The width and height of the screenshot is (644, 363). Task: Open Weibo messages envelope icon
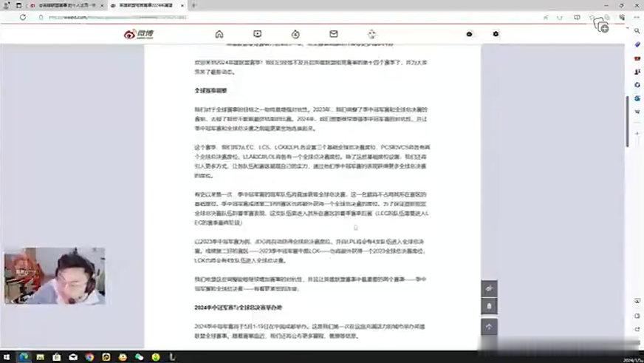point(334,34)
